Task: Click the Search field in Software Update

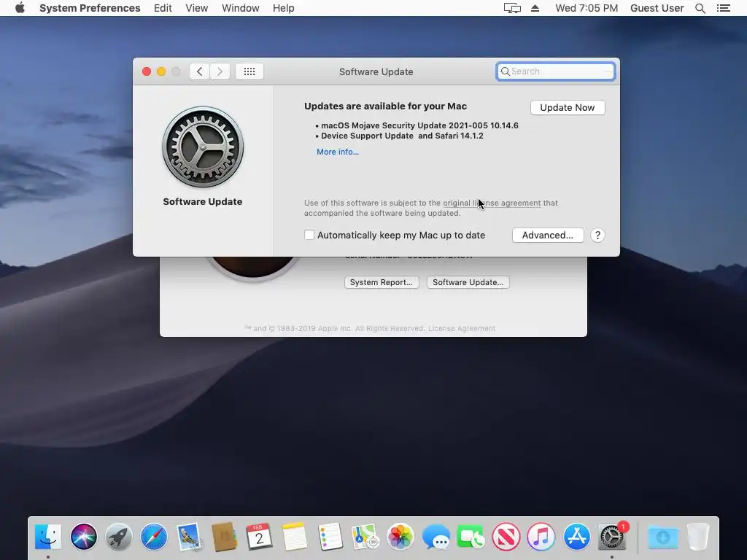Action: (x=555, y=71)
